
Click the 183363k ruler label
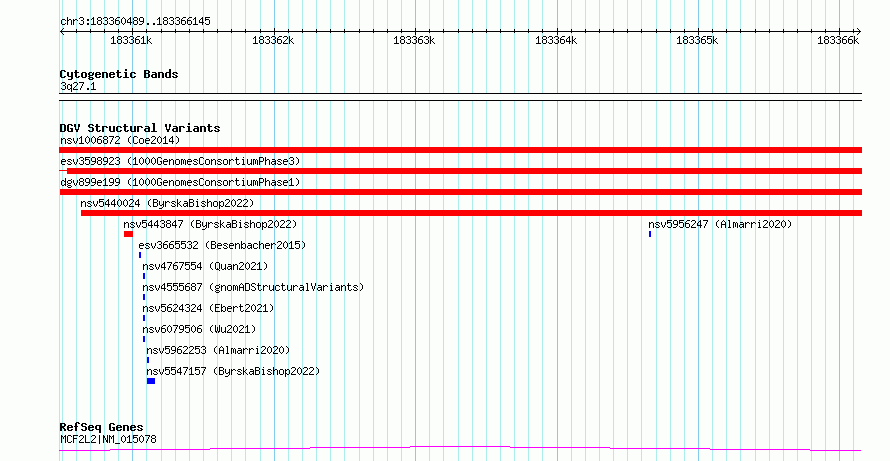414,40
